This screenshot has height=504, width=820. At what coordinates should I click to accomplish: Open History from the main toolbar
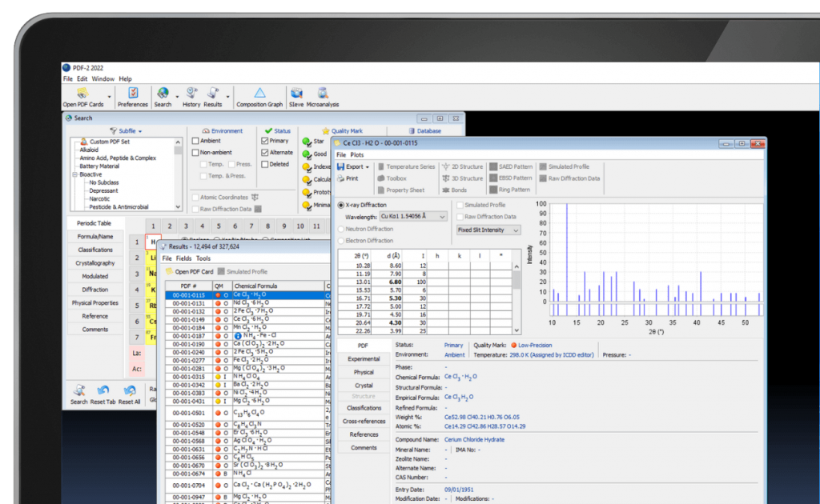click(191, 97)
